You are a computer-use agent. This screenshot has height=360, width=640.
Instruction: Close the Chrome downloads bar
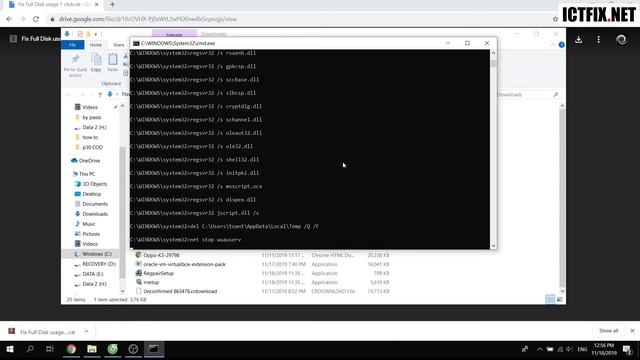(632, 331)
